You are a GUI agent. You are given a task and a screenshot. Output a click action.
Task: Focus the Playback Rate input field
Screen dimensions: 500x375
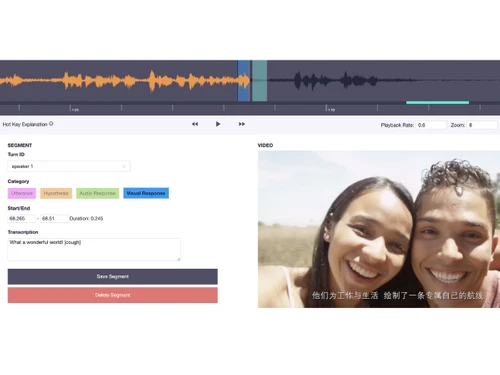point(431,125)
